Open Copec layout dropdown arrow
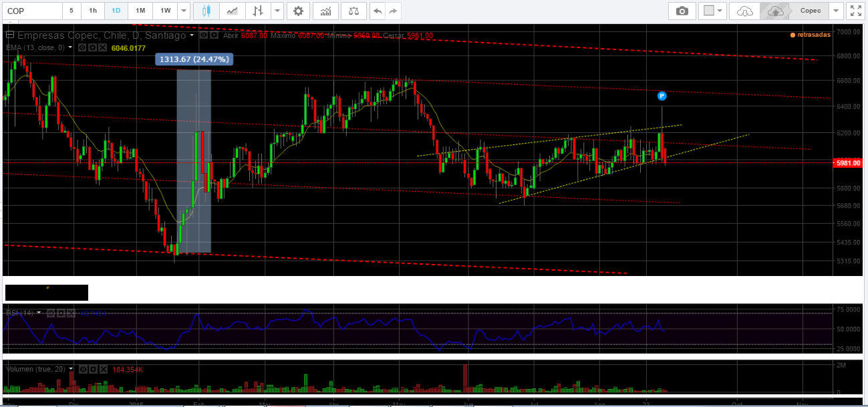The image size is (868, 407). 837,11
